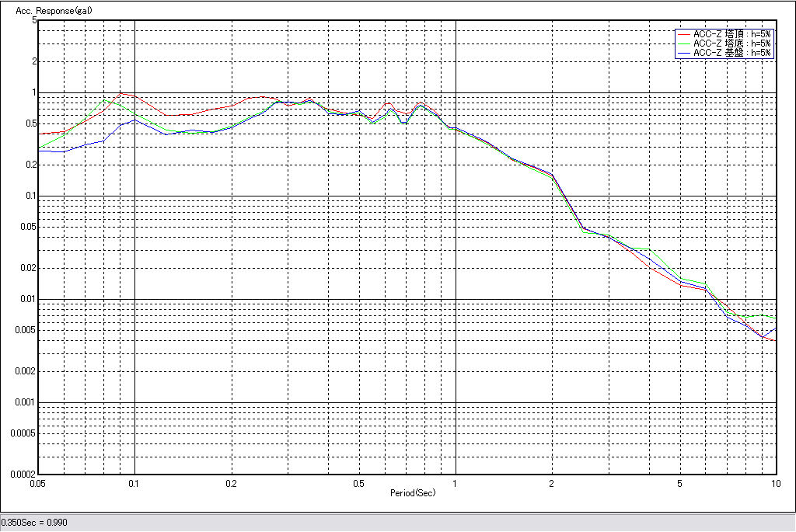The height and width of the screenshot is (532, 796).
Task: Click the green line sample in legend
Action: [x=683, y=43]
